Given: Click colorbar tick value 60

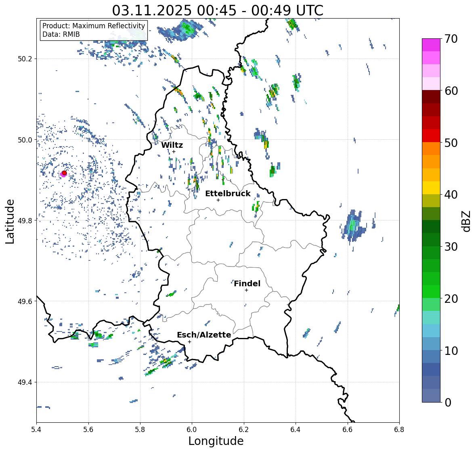Looking at the screenshot, I should click(451, 91).
